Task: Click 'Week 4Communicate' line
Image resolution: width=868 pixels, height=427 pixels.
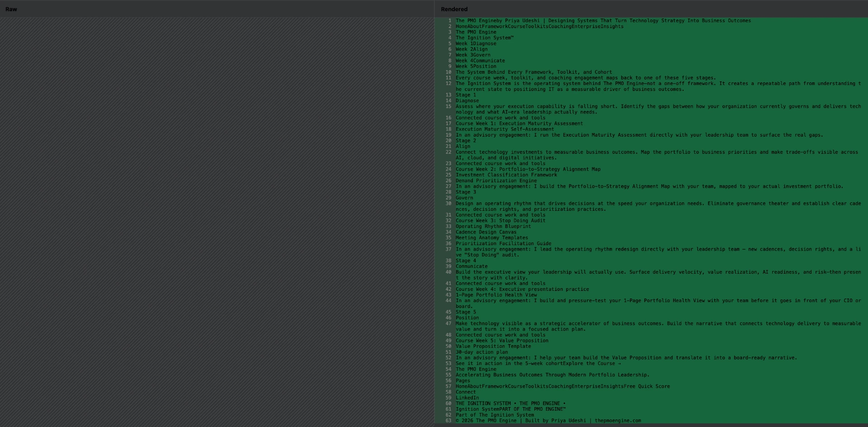Action: (480, 61)
